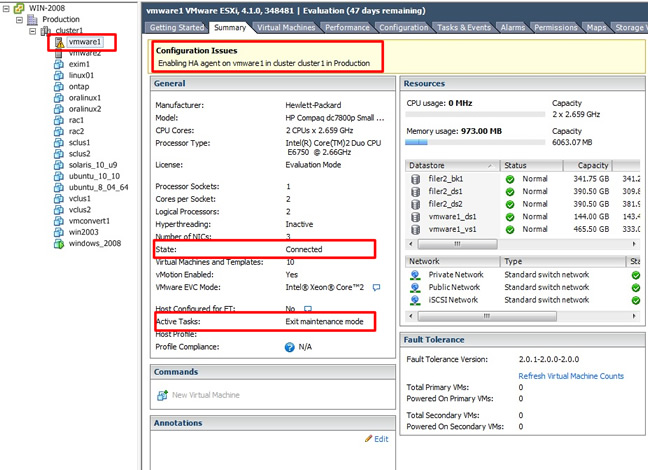Click the New Virtual Machine icon
The height and width of the screenshot is (470, 648).
click(x=163, y=394)
